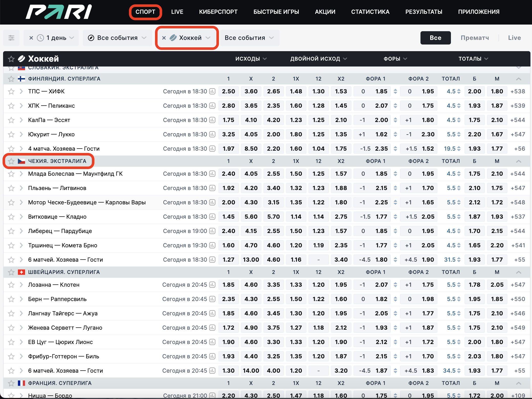Open +550 more markets for Берн match

tap(517, 299)
